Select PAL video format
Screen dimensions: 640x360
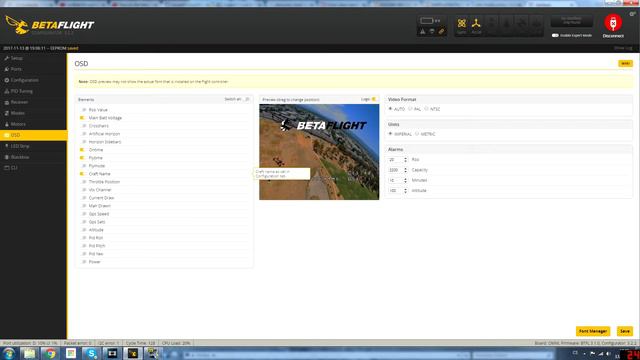[x=410, y=109]
